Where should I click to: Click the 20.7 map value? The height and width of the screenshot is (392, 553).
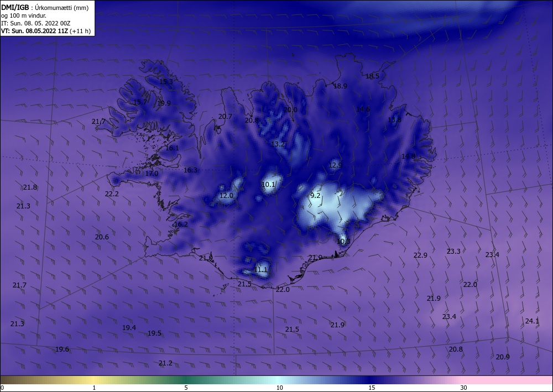(x=226, y=116)
